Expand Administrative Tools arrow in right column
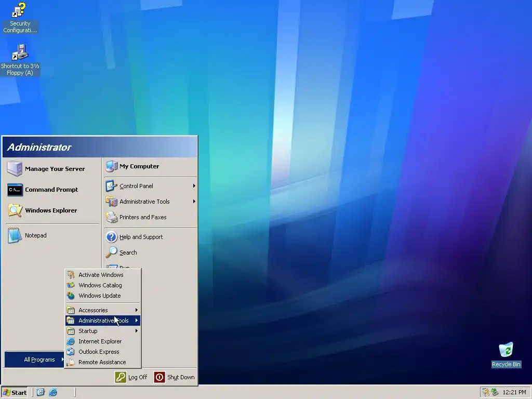The height and width of the screenshot is (399, 532). (x=194, y=202)
